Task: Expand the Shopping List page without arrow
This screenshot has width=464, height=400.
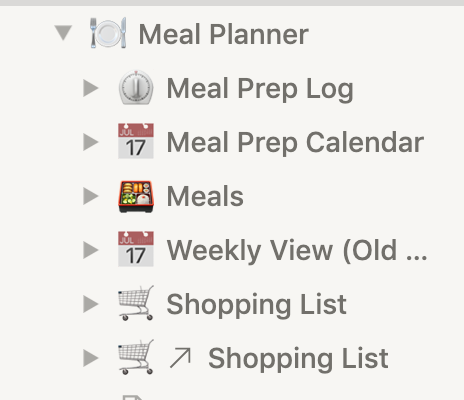Action: tap(91, 304)
